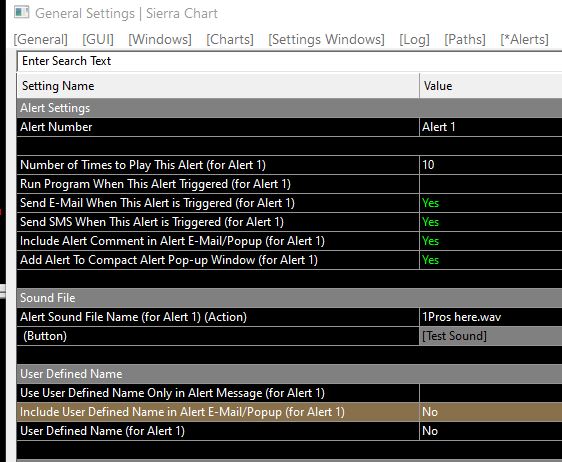The width and height of the screenshot is (562, 462).
Task: Toggle Include User Defined Name in E-Mail/Popup value
Action: [491, 412]
